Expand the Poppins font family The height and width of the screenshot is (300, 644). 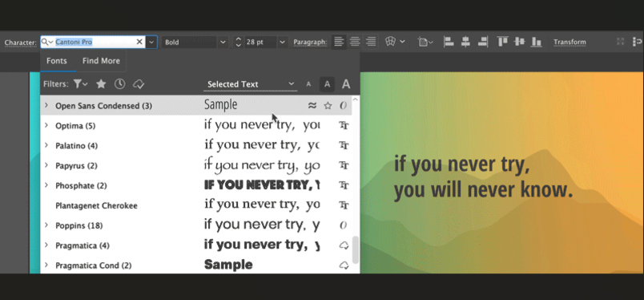[46, 225]
